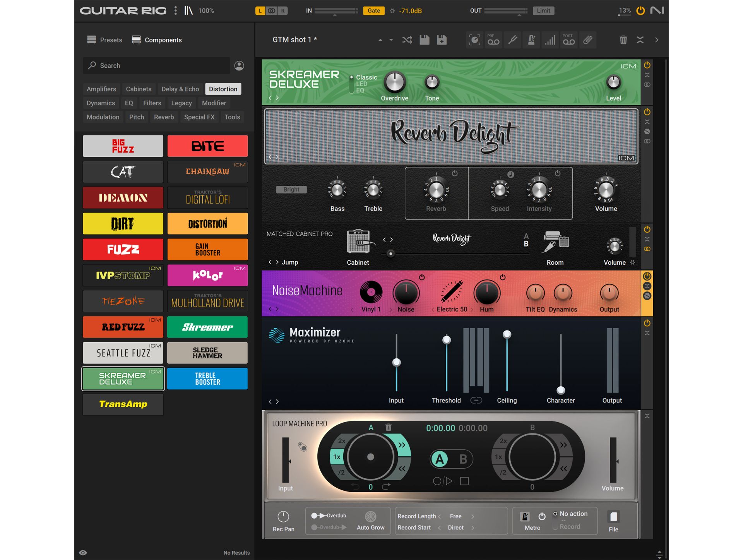This screenshot has width=743, height=560.
Task: Switch to Presets tab
Action: tap(104, 40)
